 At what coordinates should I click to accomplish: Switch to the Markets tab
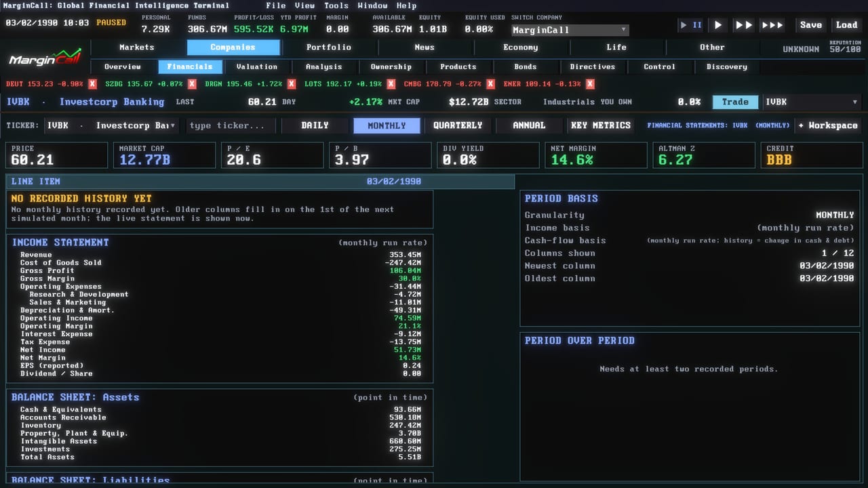point(137,47)
